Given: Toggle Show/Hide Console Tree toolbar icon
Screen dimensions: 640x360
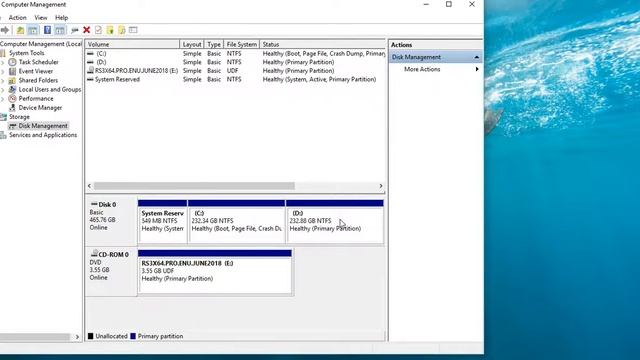Looking at the screenshot, I should [x=33, y=30].
